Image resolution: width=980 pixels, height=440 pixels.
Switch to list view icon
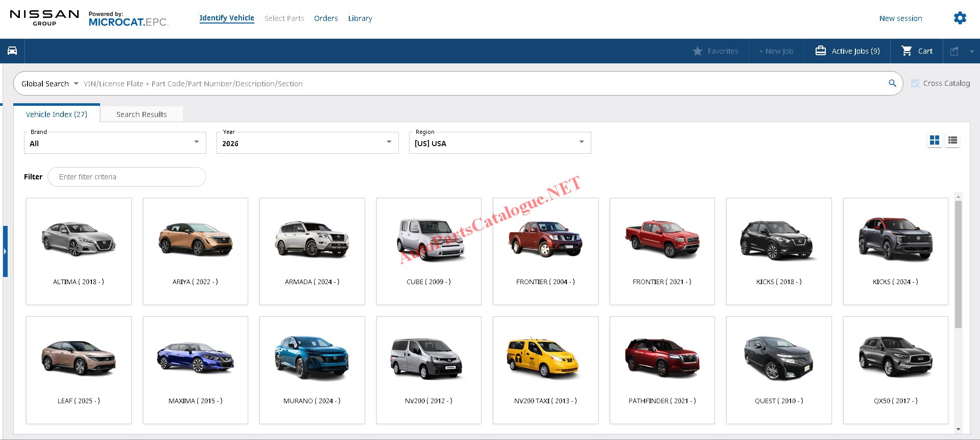pyautogui.click(x=952, y=140)
